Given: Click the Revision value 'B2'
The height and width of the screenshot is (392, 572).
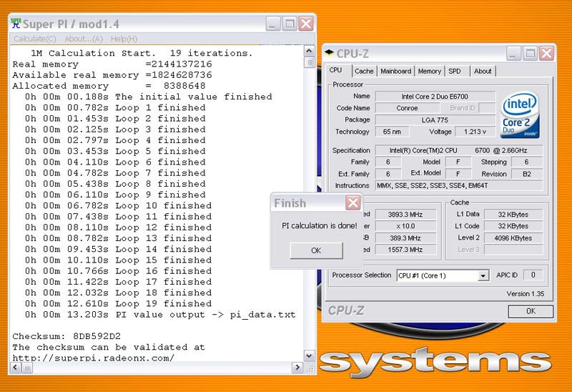Looking at the screenshot, I should [527, 174].
